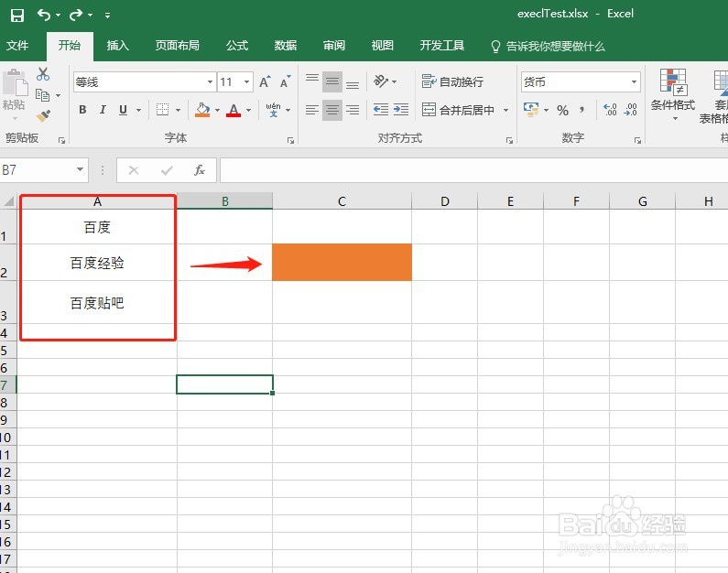
Task: Open the 字体 group dialog launcher
Action: click(290, 140)
